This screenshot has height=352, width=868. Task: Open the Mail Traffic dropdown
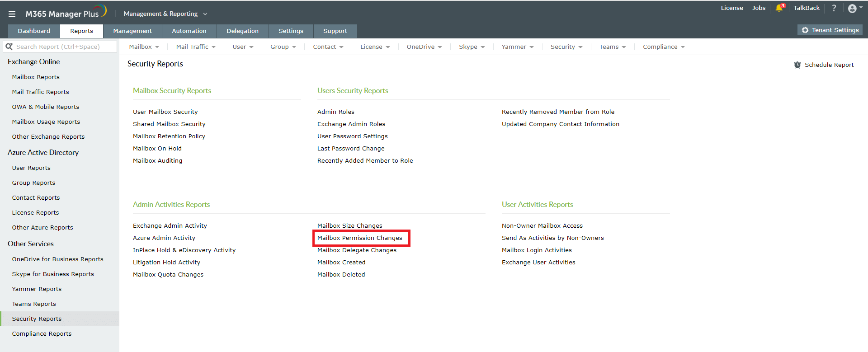click(x=196, y=47)
